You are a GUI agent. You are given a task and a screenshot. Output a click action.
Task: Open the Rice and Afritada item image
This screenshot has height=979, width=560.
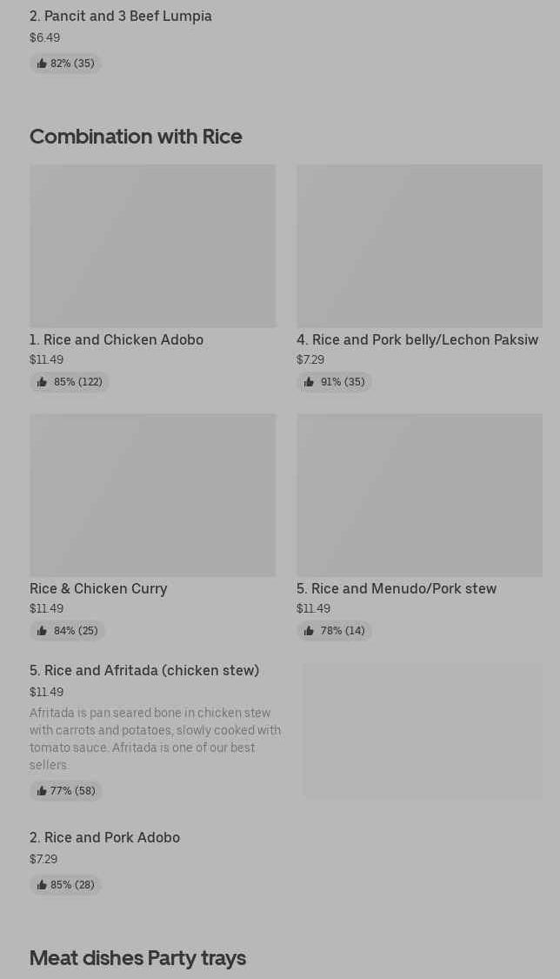tap(423, 731)
